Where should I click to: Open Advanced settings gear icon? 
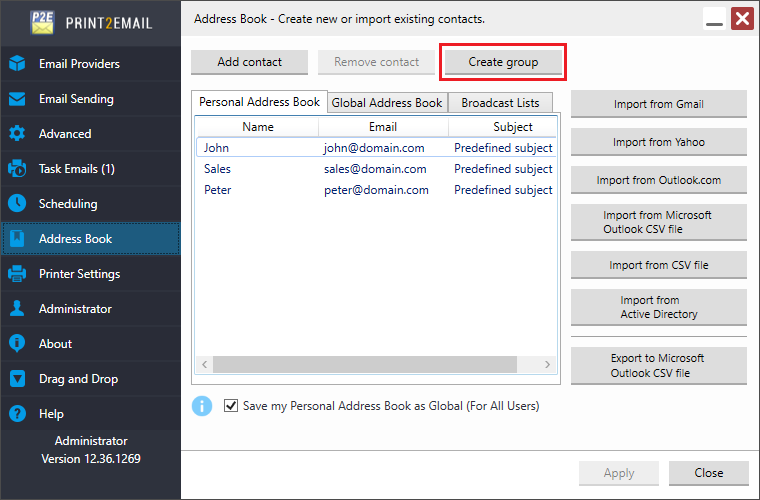click(17, 134)
